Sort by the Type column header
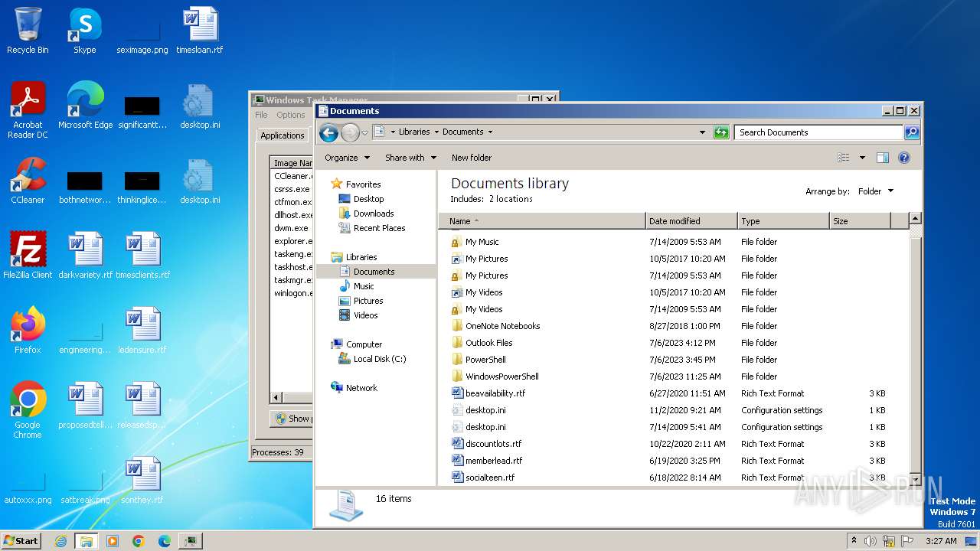This screenshot has width=980, height=551. (x=783, y=221)
